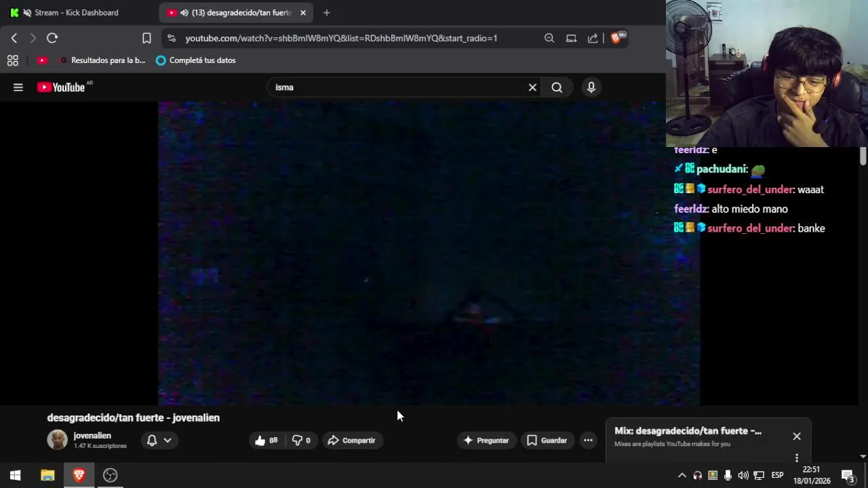The width and height of the screenshot is (868, 488).
Task: Open a new browser tab
Action: coord(327,13)
